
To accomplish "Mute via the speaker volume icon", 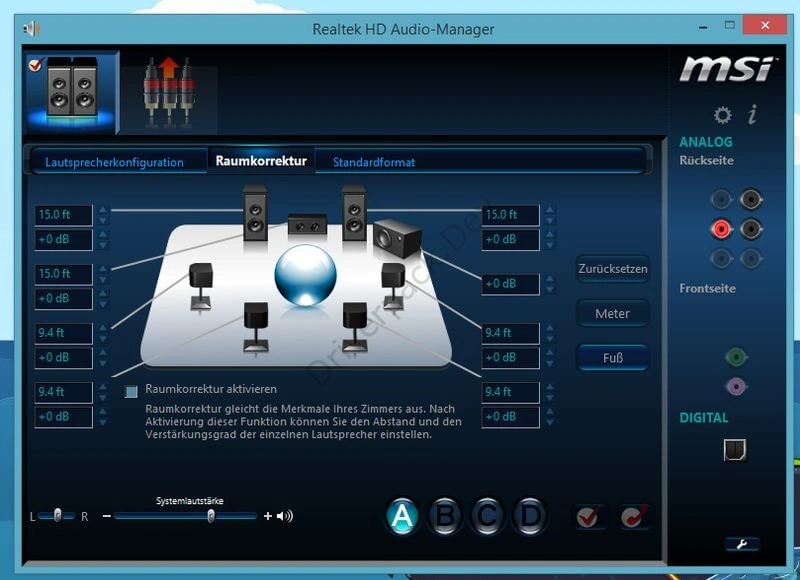I will tap(285, 516).
